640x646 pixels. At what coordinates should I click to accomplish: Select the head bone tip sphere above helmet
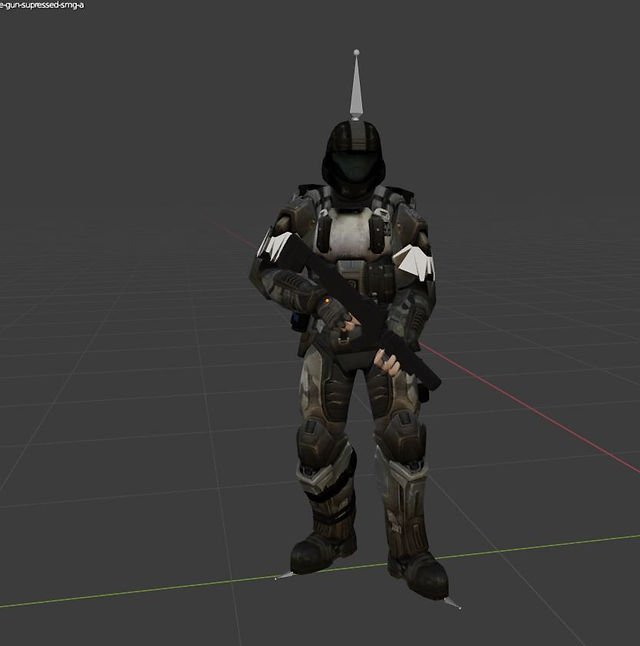tap(356, 52)
